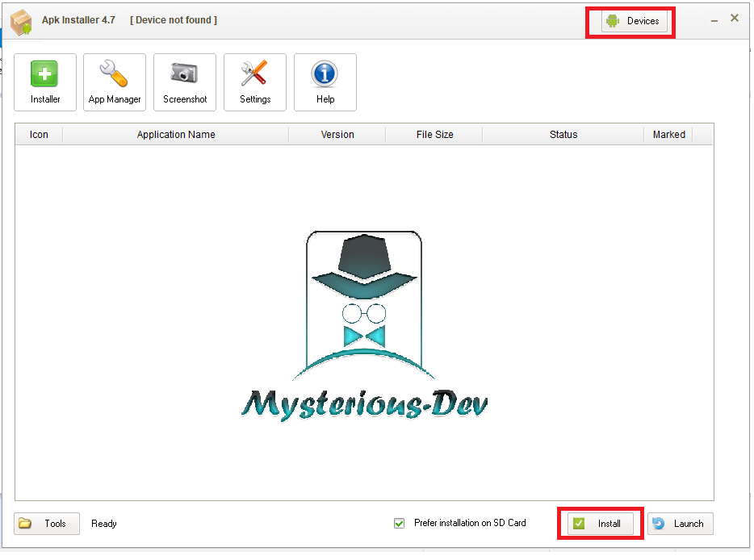The image size is (754, 560).
Task: Click the Apk Installer box logo
Action: pyautogui.click(x=21, y=22)
